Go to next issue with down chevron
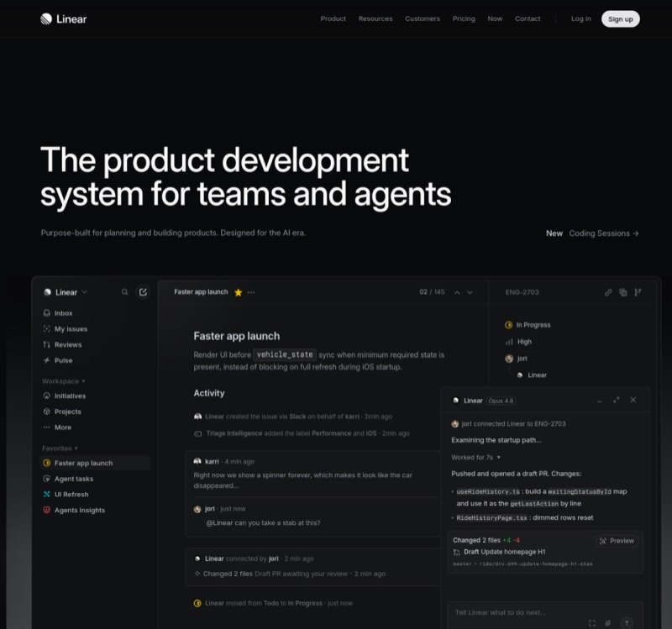The width and height of the screenshot is (672, 629). [x=470, y=292]
